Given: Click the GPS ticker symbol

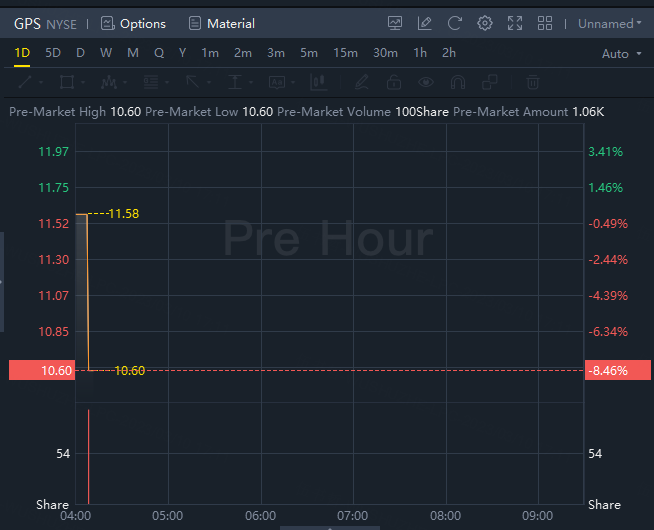Looking at the screenshot, I should (x=27, y=24).
